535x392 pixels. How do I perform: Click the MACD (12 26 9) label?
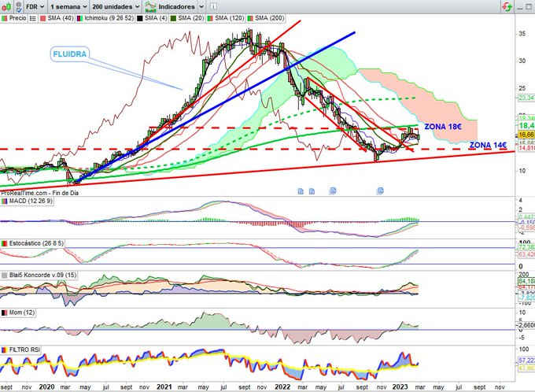coord(31,202)
